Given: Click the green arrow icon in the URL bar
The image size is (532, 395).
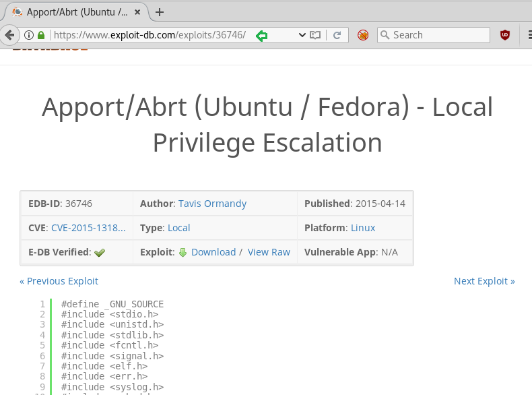Looking at the screenshot, I should click(261, 36).
